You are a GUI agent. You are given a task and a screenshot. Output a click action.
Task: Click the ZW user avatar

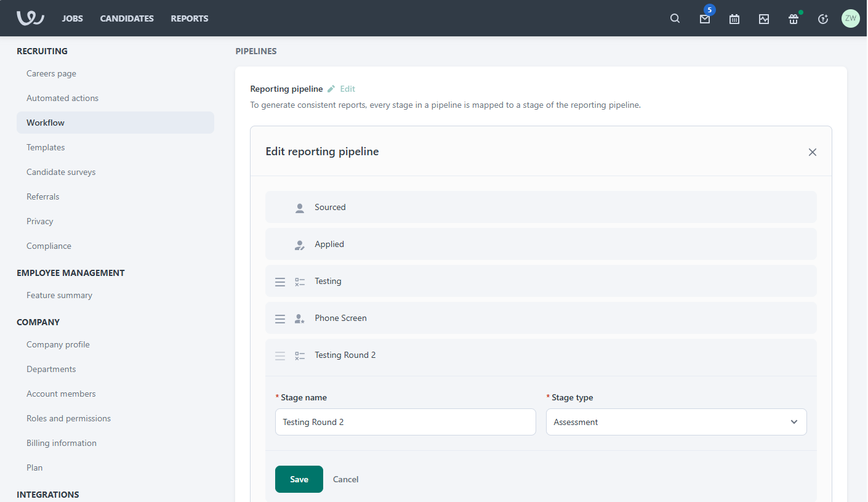(851, 18)
